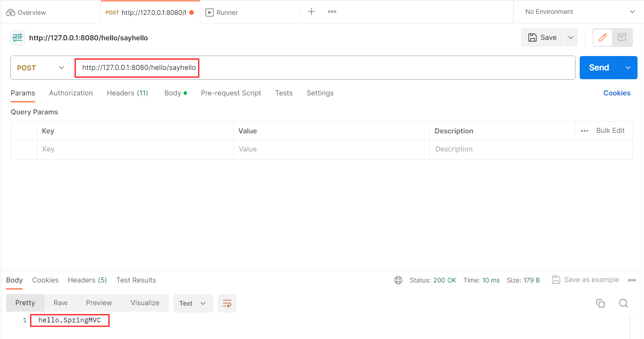Select the response Body tab

(14, 280)
